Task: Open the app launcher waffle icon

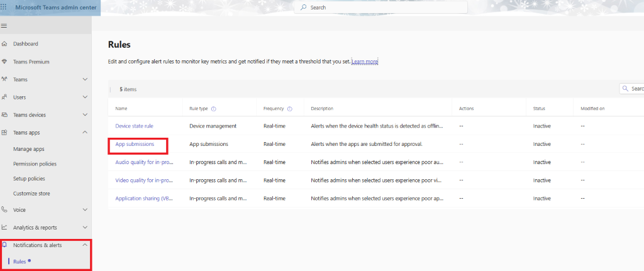Action: (x=4, y=8)
